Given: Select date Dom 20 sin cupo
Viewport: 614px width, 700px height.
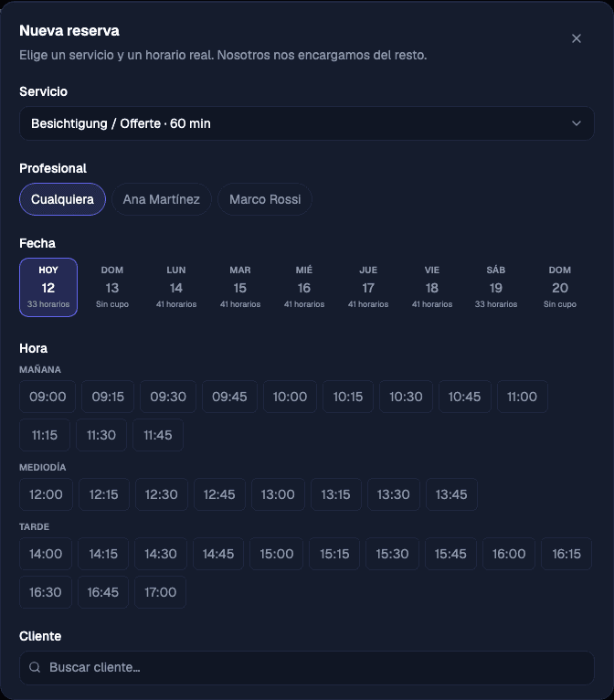Looking at the screenshot, I should coord(560,287).
